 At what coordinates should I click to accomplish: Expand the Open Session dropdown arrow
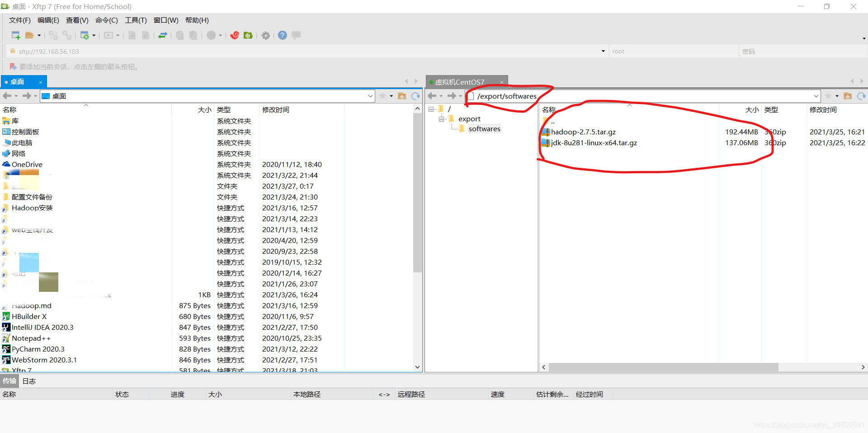click(39, 35)
